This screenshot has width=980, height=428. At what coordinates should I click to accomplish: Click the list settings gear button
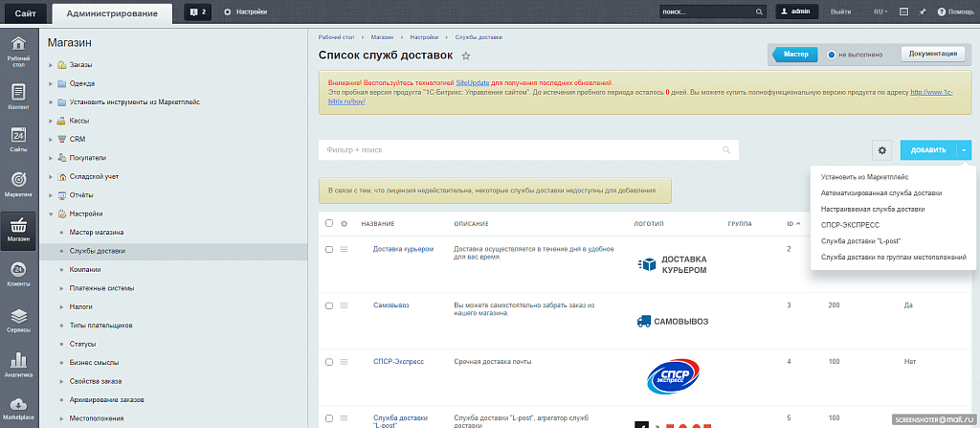[882, 150]
